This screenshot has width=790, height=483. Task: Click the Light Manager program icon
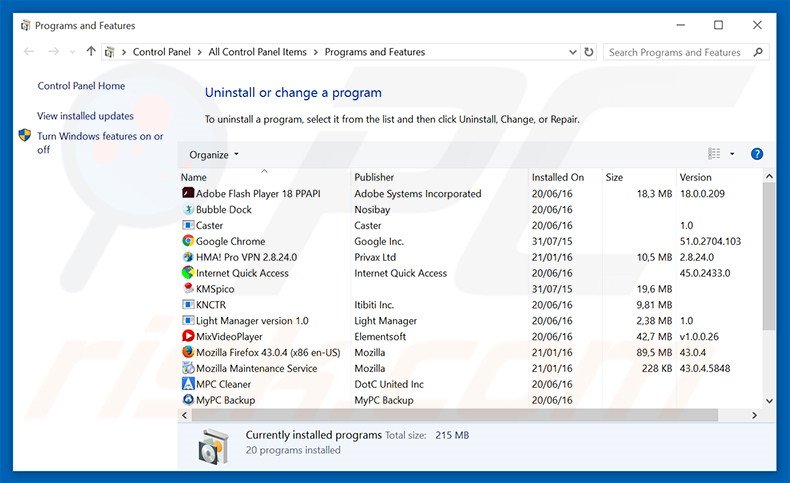pyautogui.click(x=188, y=320)
